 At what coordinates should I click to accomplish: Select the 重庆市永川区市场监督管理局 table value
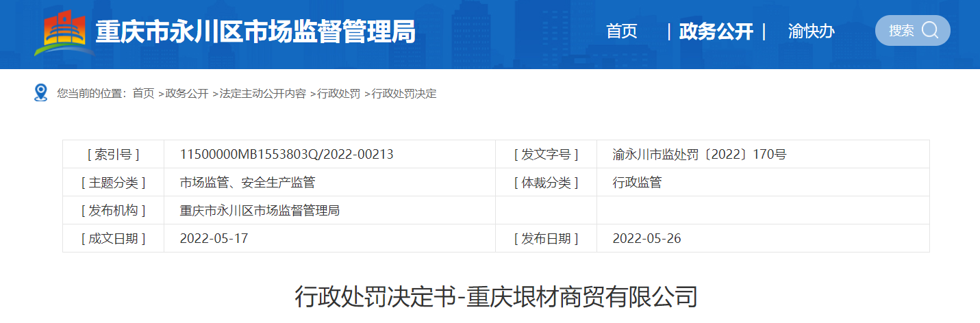260,211
